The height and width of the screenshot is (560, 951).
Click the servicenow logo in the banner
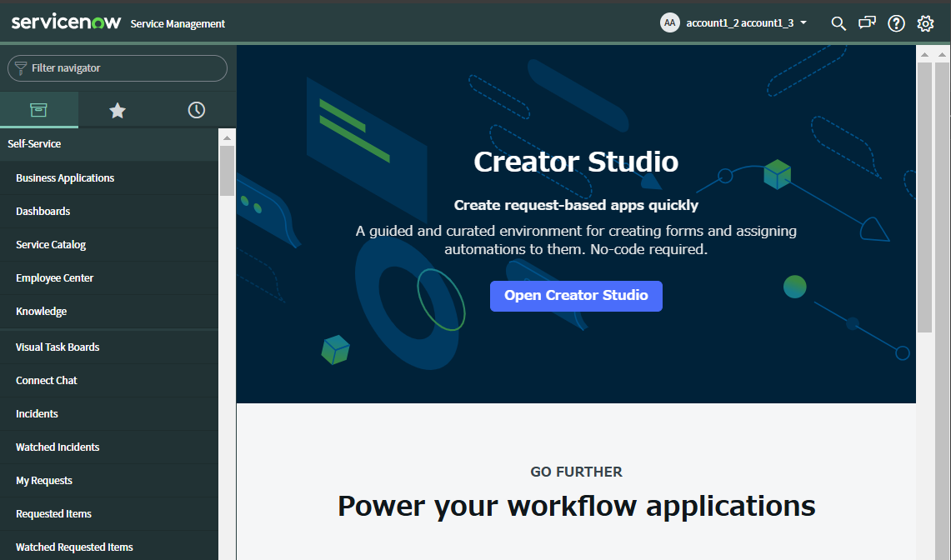pyautogui.click(x=65, y=22)
